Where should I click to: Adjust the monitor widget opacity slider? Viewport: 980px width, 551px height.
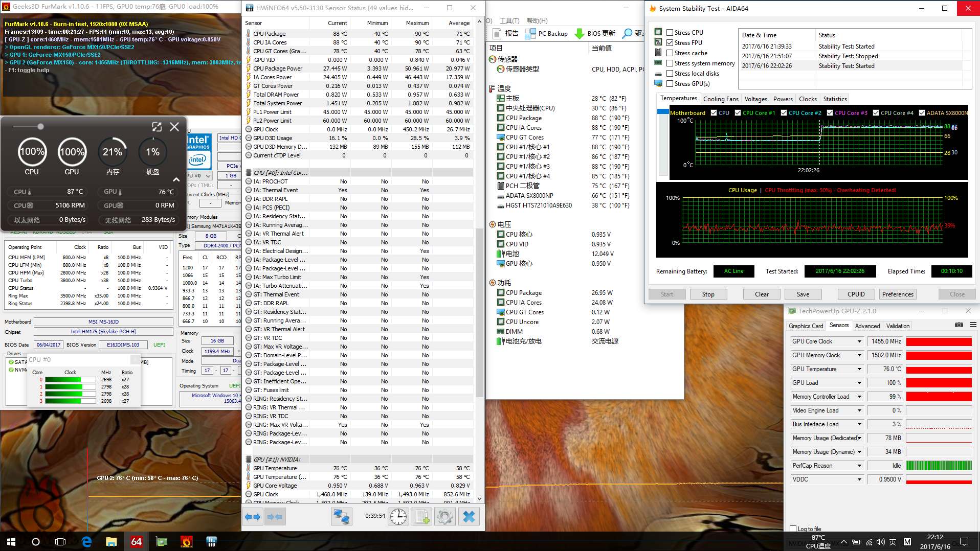40,126
